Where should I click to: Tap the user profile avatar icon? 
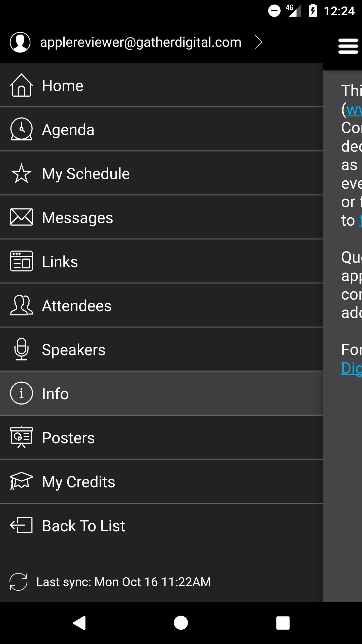(x=20, y=42)
